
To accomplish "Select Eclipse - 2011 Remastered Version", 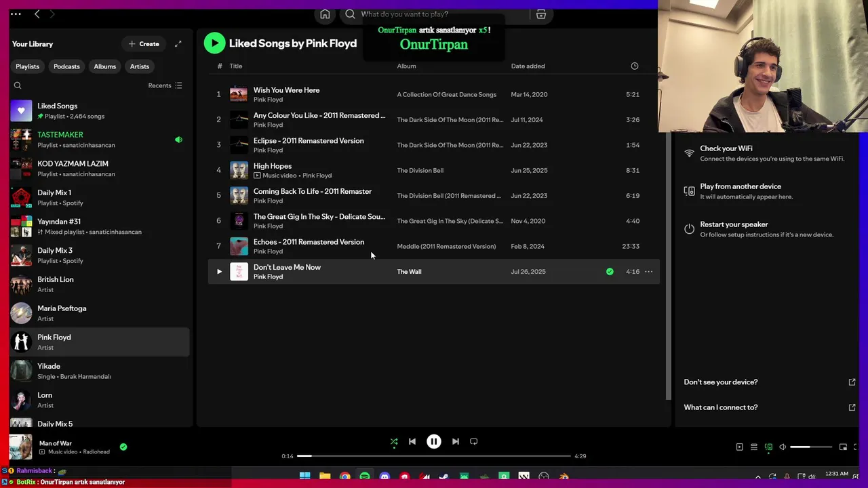I will 433,145.
